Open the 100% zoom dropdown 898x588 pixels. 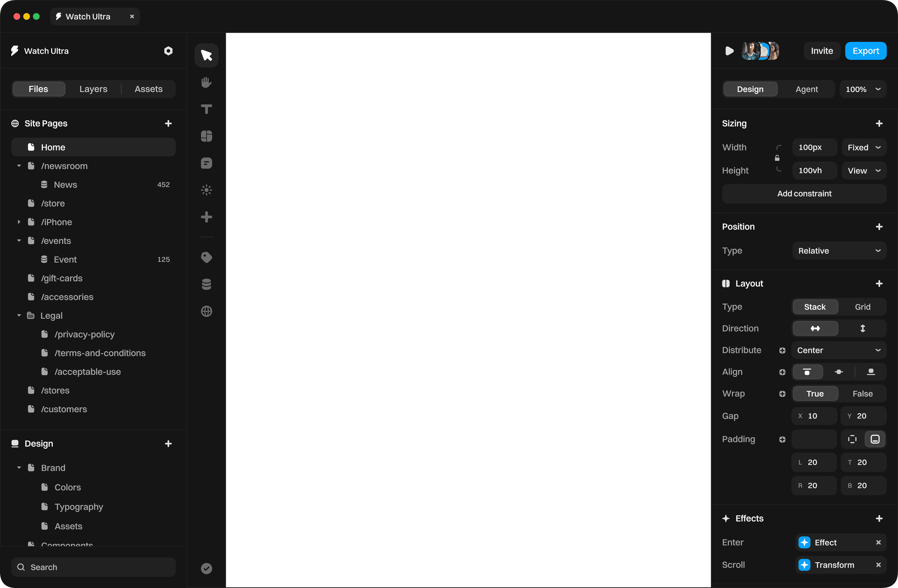863,89
